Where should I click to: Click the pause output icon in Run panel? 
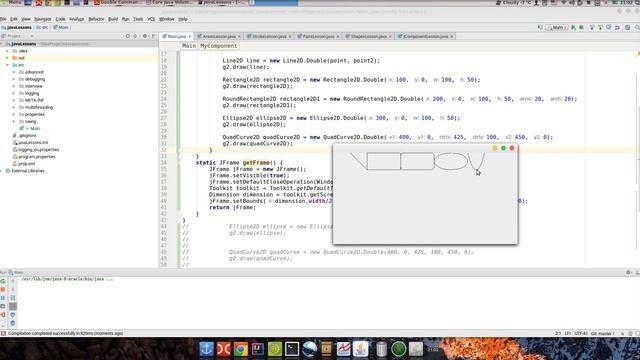[3, 298]
